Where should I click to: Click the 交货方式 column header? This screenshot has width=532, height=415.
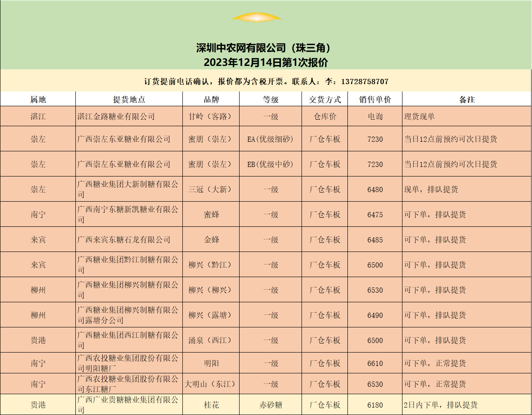[x=325, y=99]
